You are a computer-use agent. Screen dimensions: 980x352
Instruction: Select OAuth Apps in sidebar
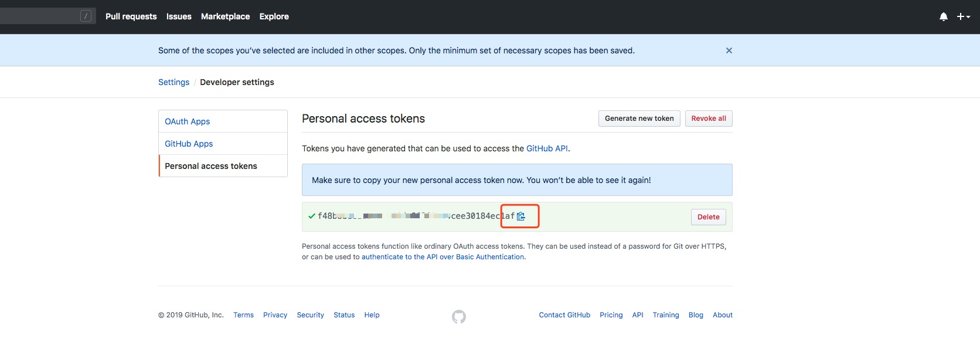187,121
